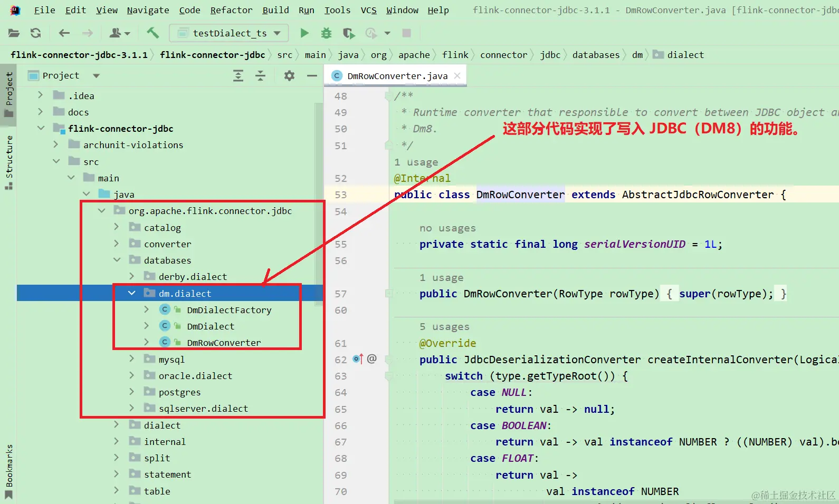839x504 pixels.
Task: Collapse the databases package node
Action: pos(117,260)
